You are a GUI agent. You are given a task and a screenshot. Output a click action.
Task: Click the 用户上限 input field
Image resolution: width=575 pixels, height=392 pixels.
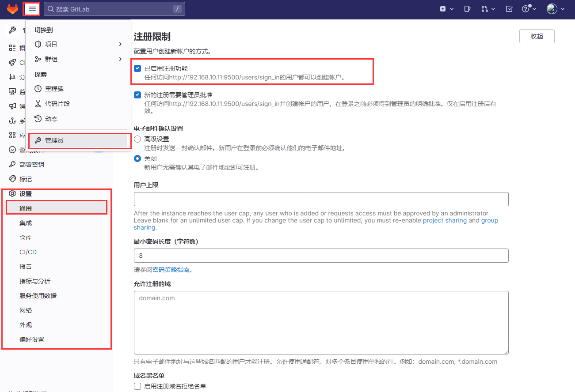(x=321, y=199)
